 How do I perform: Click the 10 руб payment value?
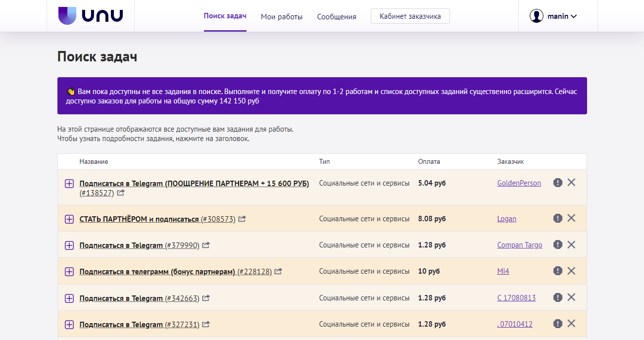429,271
